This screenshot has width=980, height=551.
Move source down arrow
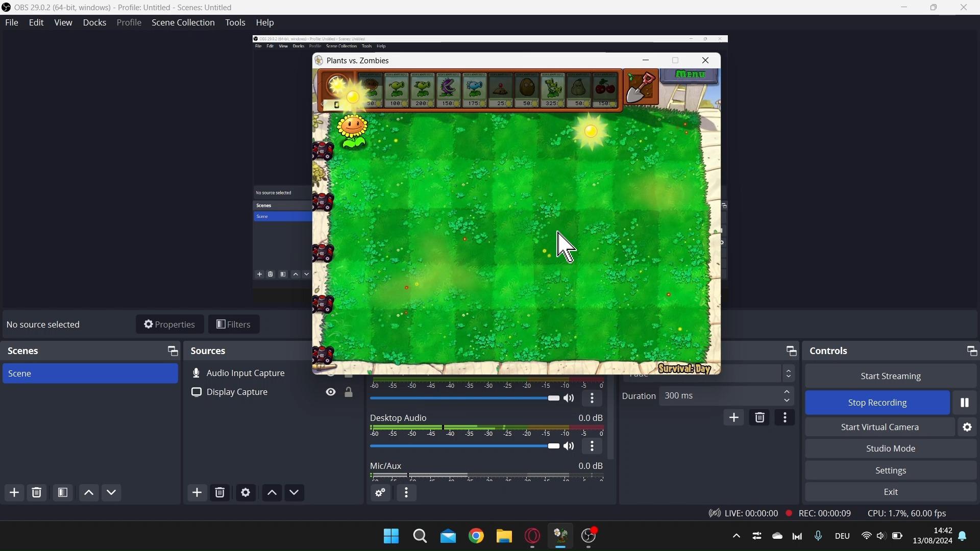click(295, 493)
